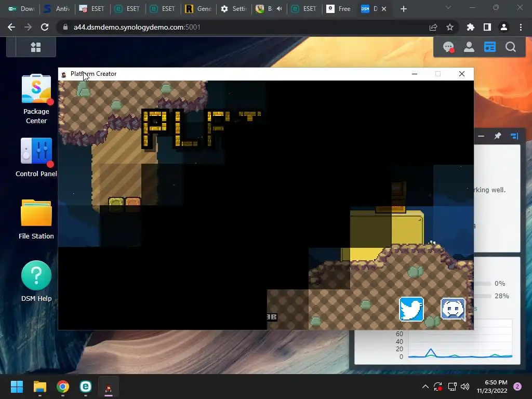Click the 0% usage bar in widget
This screenshot has width=532, height=399.
(x=483, y=283)
